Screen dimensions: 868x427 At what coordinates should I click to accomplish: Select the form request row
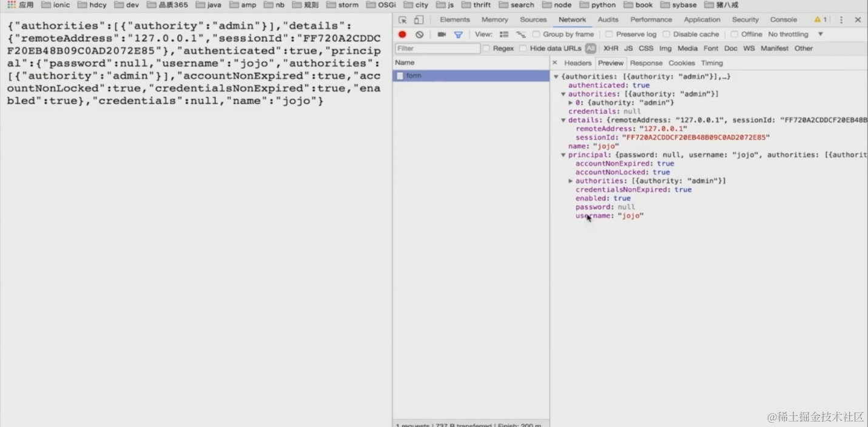click(x=471, y=76)
